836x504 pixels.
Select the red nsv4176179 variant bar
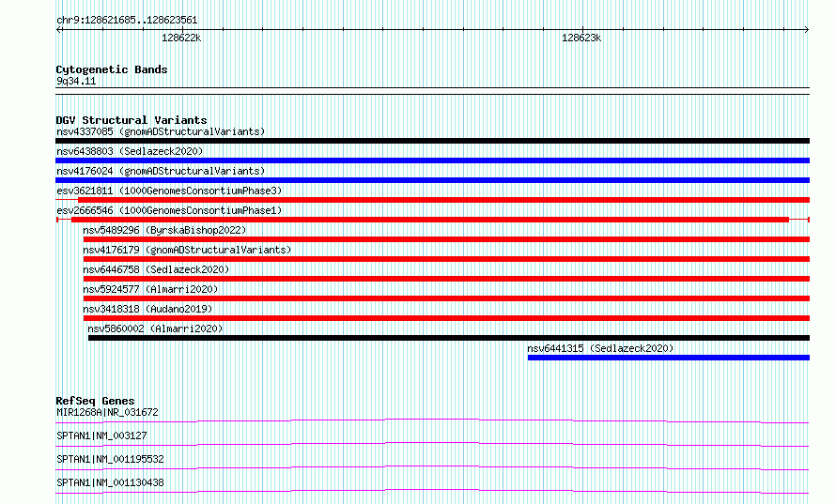pyautogui.click(x=446, y=259)
